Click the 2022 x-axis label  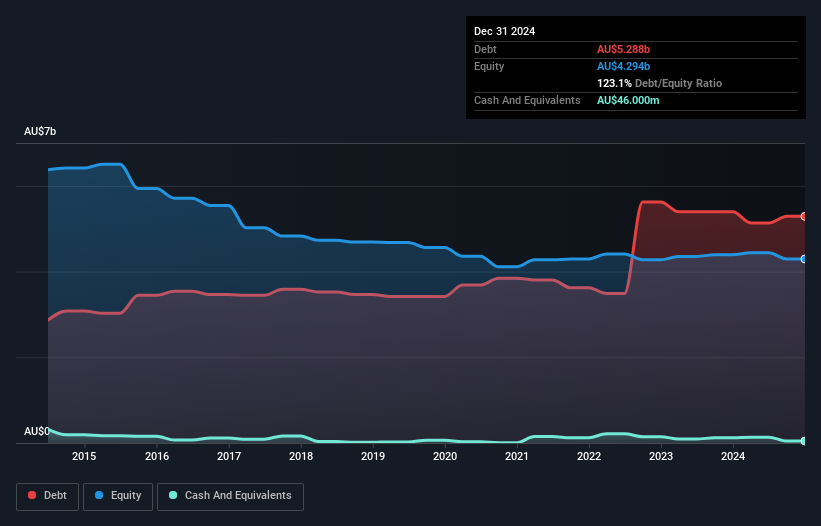coord(589,456)
